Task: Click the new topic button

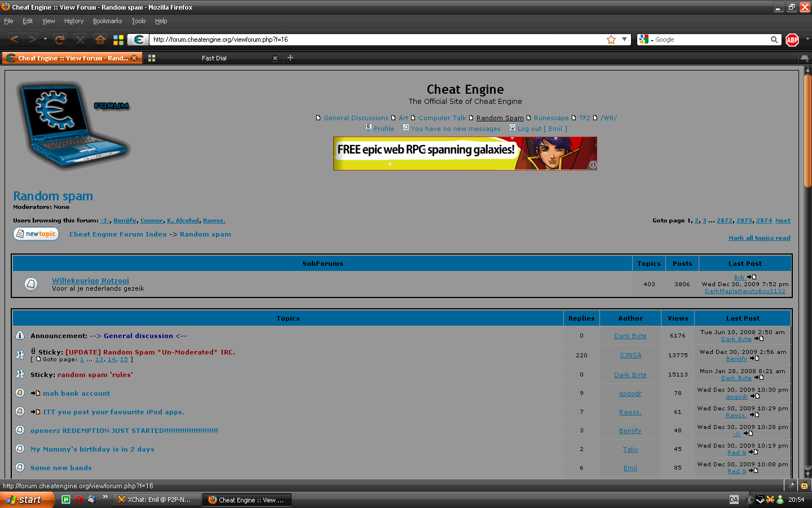Action: (x=36, y=234)
